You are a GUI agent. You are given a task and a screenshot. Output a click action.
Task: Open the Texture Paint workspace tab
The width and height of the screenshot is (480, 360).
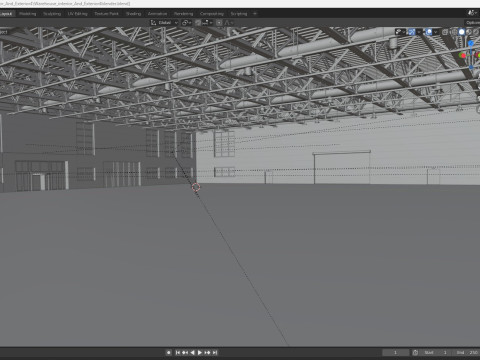point(106,14)
